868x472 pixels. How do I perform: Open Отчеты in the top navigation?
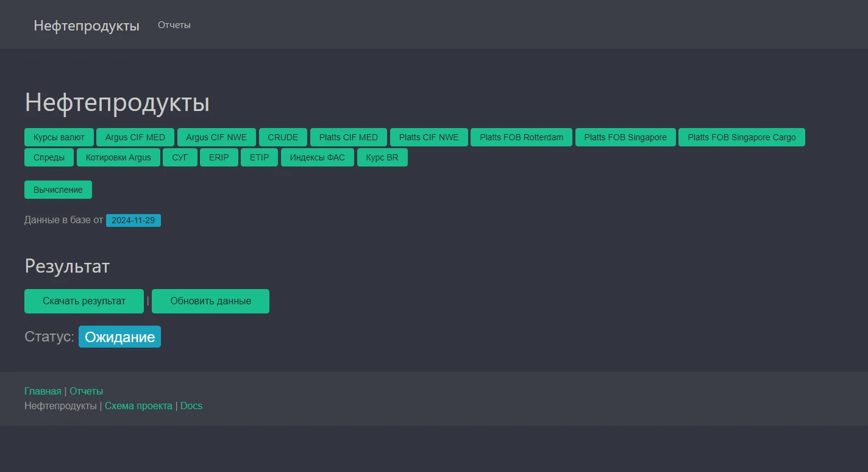tap(174, 25)
